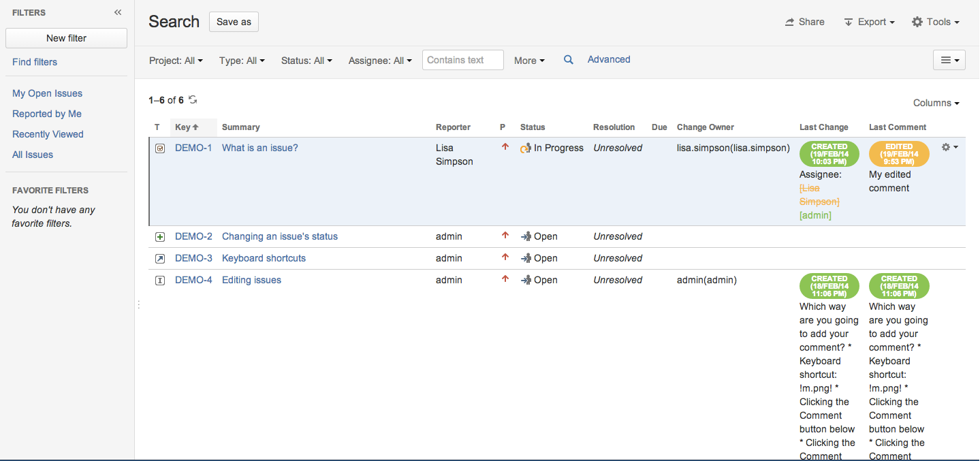Image resolution: width=980 pixels, height=461 pixels.
Task: Open the Export dropdown
Action: 869,22
